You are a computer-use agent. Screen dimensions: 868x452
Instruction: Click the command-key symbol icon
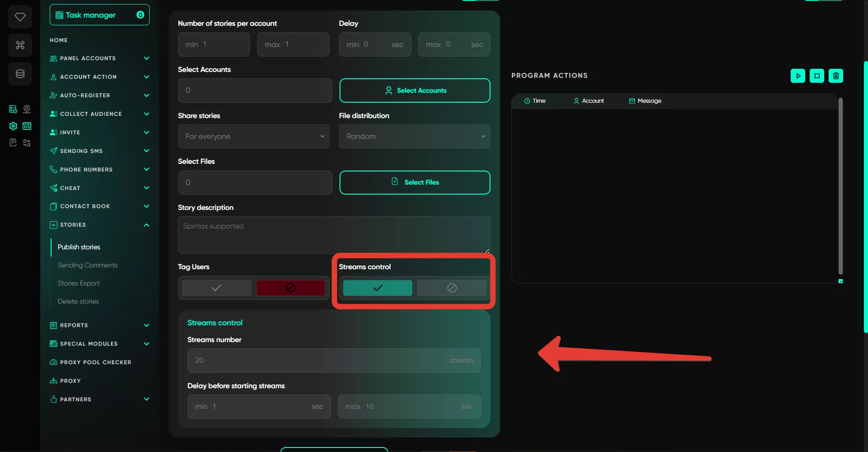pos(20,45)
